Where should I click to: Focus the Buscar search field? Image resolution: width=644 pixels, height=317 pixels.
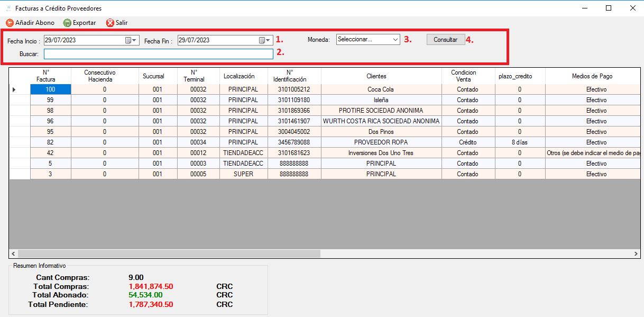tap(159, 54)
